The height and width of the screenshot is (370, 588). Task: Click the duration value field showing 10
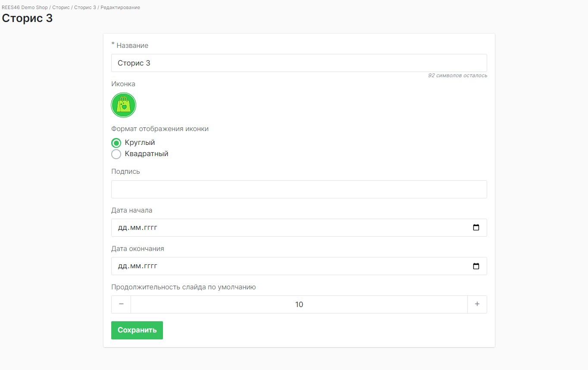click(x=299, y=304)
